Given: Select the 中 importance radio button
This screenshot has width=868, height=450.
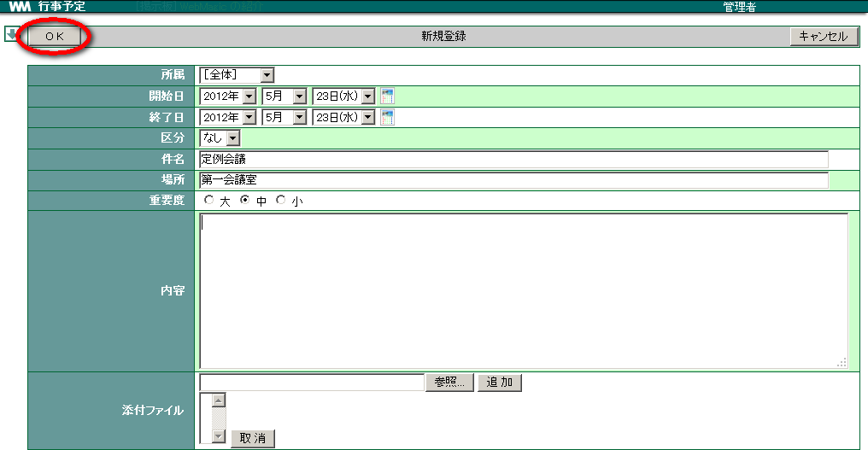Looking at the screenshot, I should click(244, 200).
